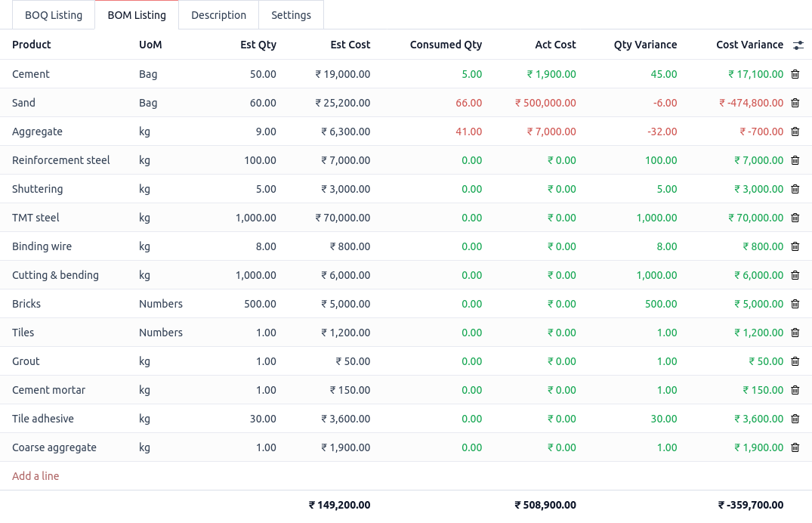Delete the Bricks line item
Image resolution: width=812 pixels, height=523 pixels.
coord(795,304)
